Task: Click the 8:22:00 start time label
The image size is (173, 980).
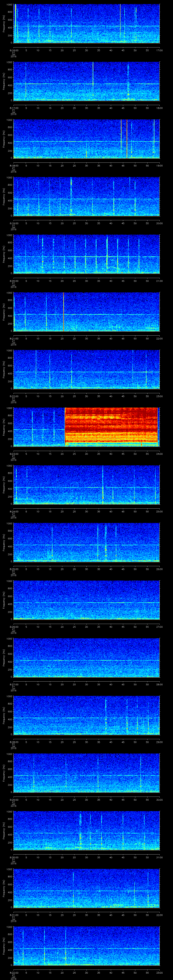Action: click(14, 396)
